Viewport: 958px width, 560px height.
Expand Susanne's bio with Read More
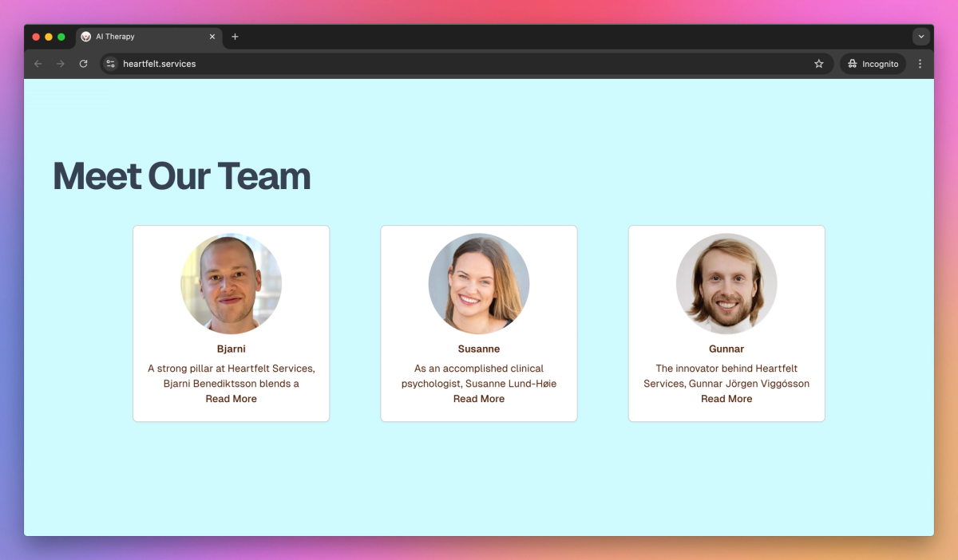479,399
